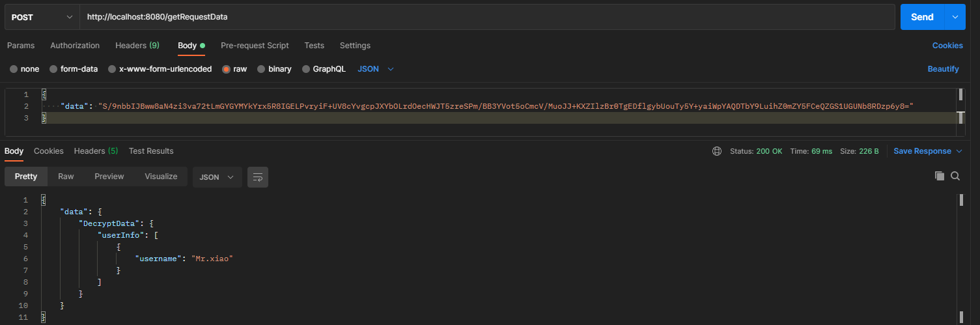Open the Cookies link

[x=947, y=46]
